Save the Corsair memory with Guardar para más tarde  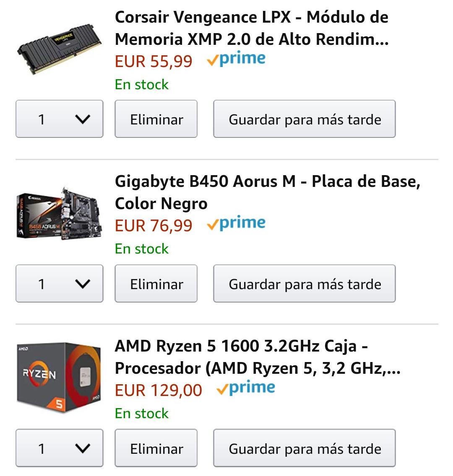point(305,119)
